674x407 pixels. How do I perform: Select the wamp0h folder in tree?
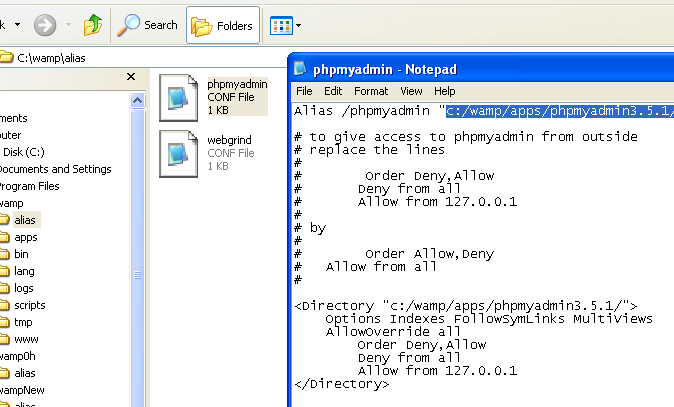18,356
